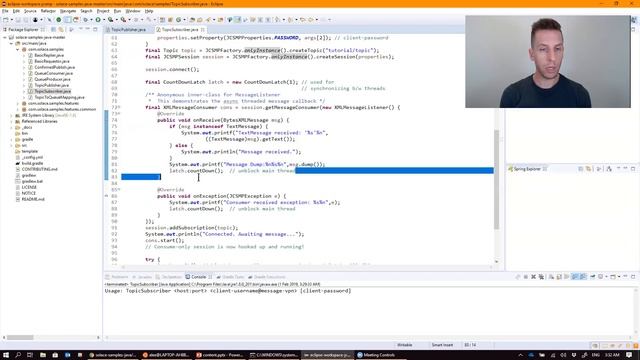Collapse com.solace.samples package
This screenshot has width=640, height=360.
(18, 49)
